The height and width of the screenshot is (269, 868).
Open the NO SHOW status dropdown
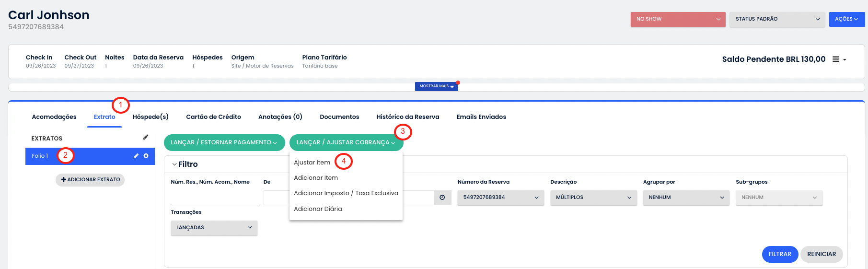point(678,19)
